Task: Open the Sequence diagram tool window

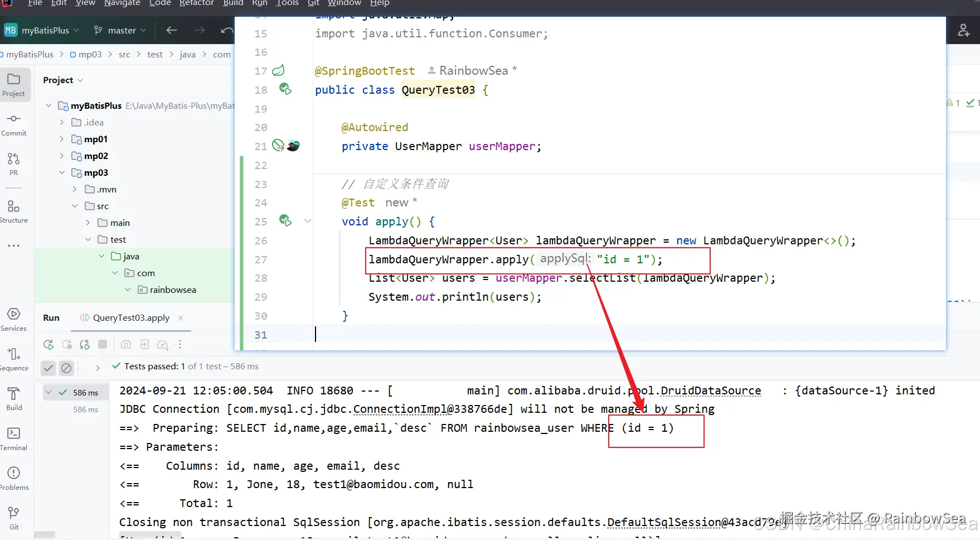Action: pyautogui.click(x=13, y=359)
